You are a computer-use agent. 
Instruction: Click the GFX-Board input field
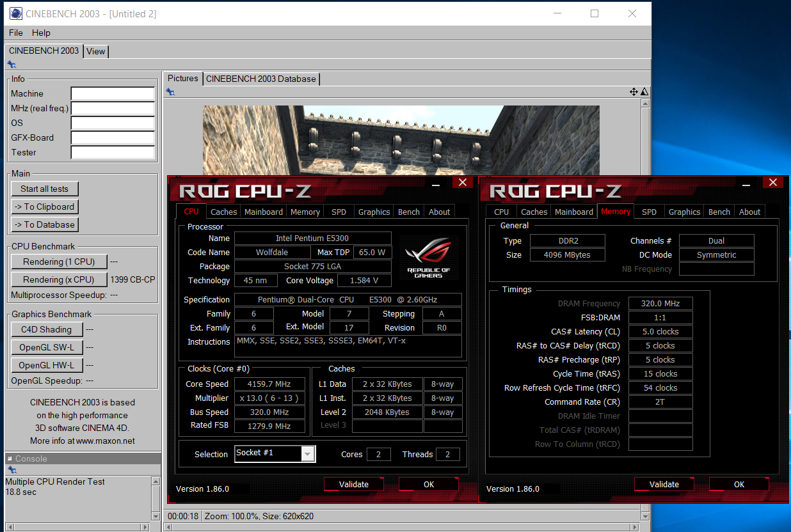pos(113,137)
